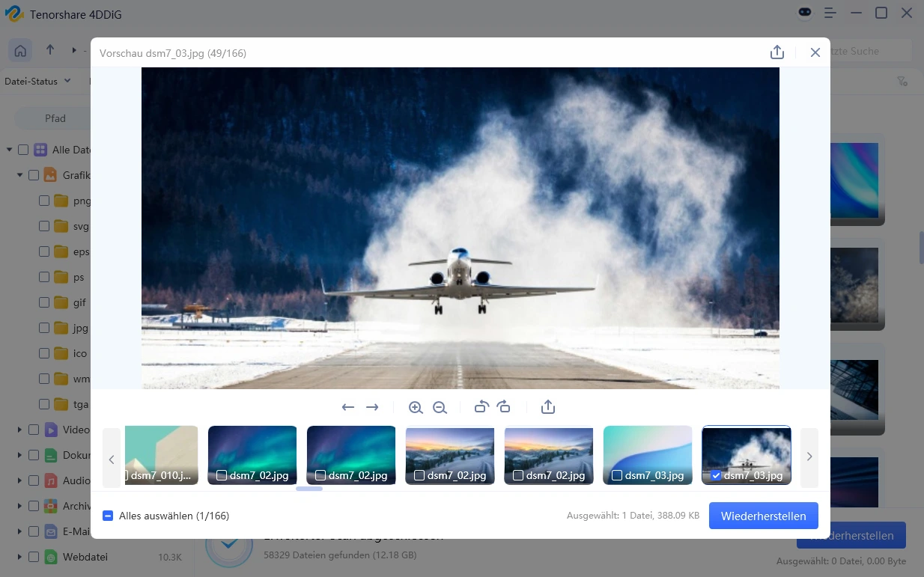Click export icon below the preview image
The height and width of the screenshot is (577, 924).
(x=548, y=407)
